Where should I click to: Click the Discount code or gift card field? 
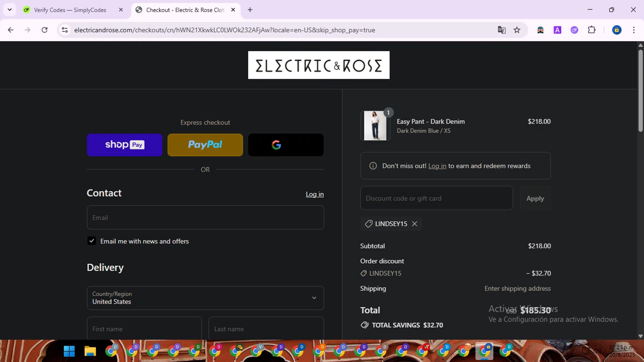tap(437, 198)
